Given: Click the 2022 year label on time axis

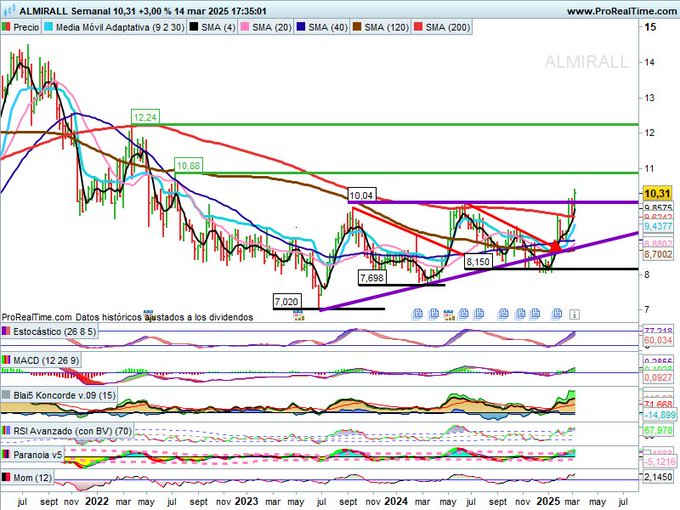Looking at the screenshot, I should tap(97, 501).
